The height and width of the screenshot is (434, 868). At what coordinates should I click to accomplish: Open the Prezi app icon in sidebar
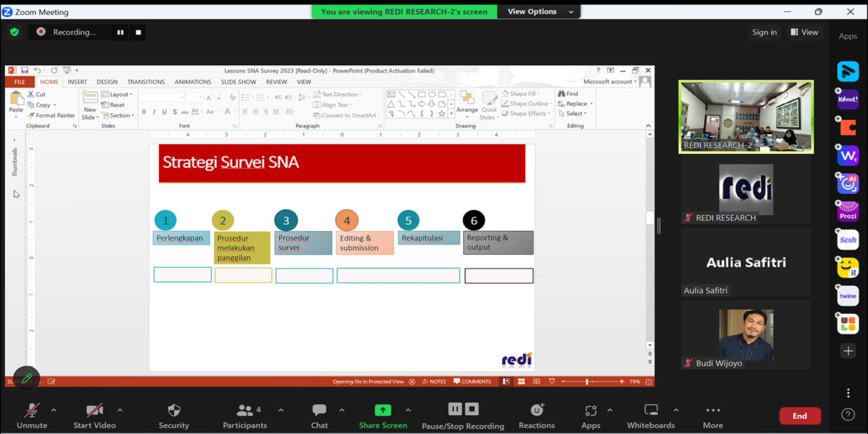pos(848,212)
